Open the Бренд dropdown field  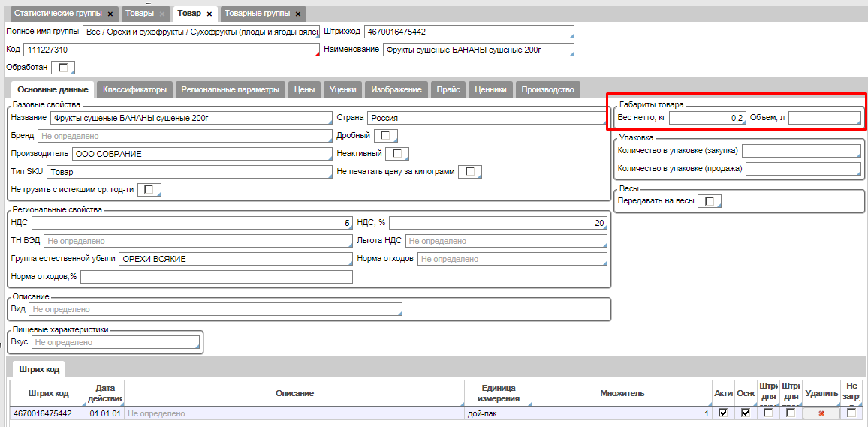click(185, 137)
